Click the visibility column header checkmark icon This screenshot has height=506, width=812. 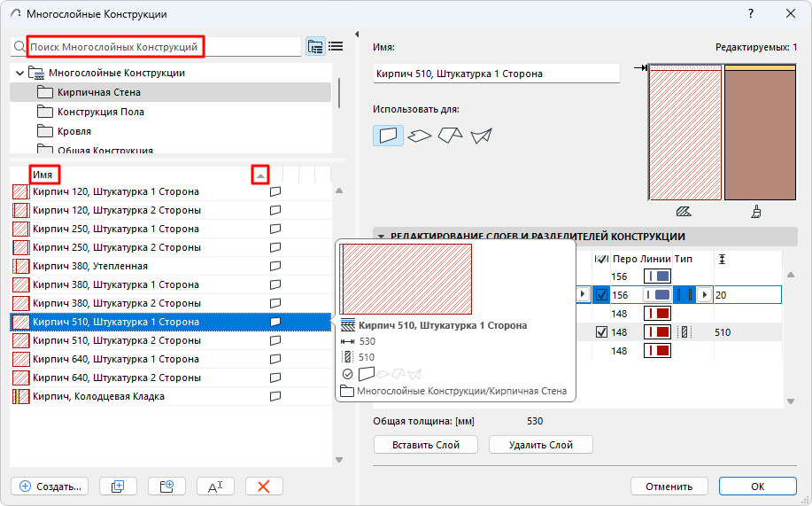pos(601,259)
